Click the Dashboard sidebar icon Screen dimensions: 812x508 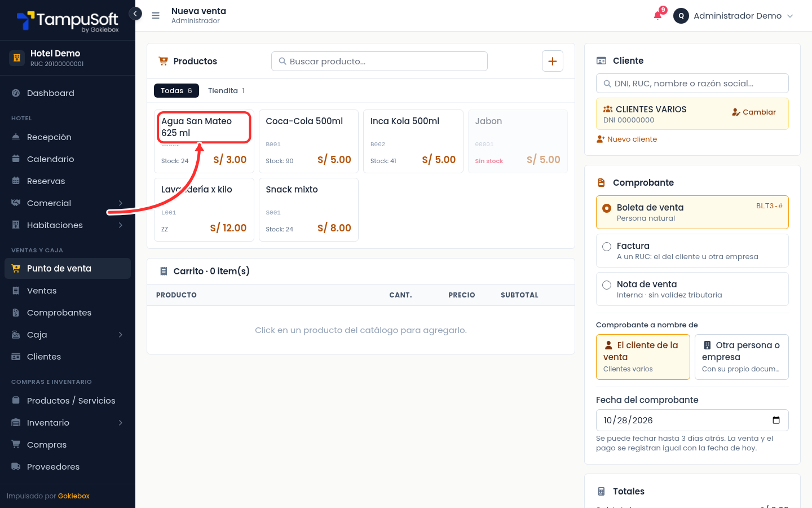pos(16,93)
